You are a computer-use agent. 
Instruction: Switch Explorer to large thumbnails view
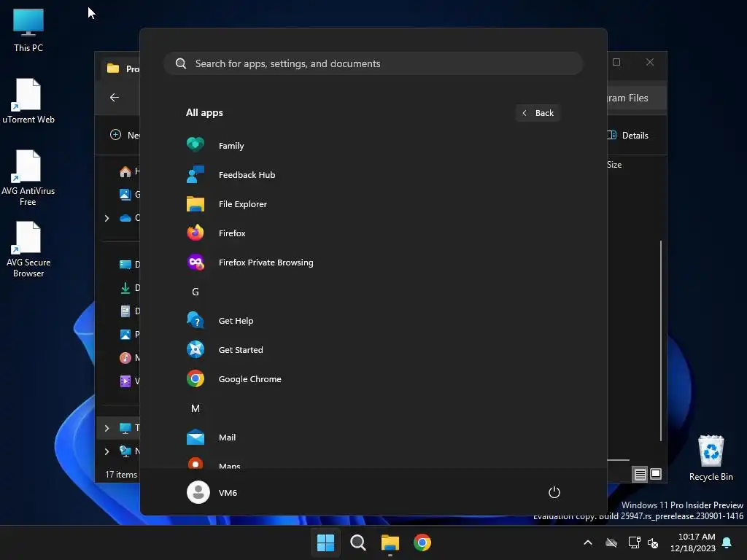click(656, 474)
